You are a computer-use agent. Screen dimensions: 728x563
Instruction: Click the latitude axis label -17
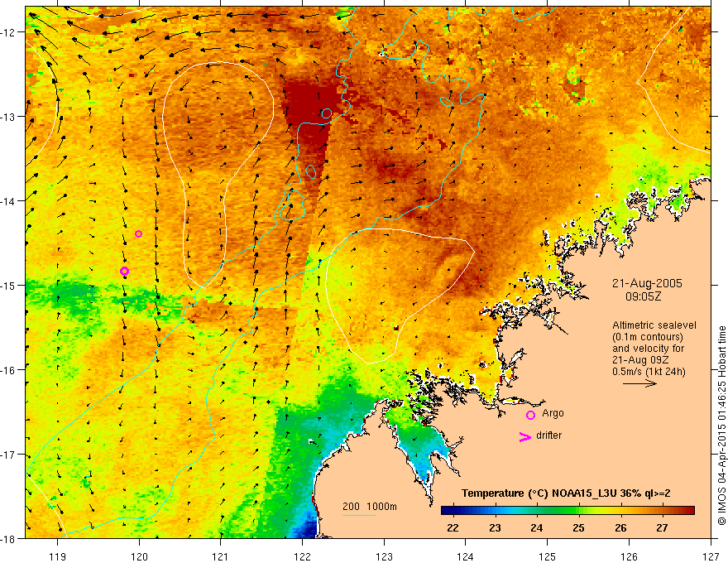coord(8,455)
